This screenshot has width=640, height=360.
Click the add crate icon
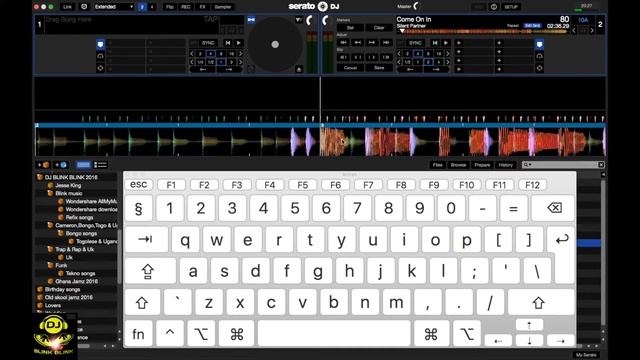[43, 165]
